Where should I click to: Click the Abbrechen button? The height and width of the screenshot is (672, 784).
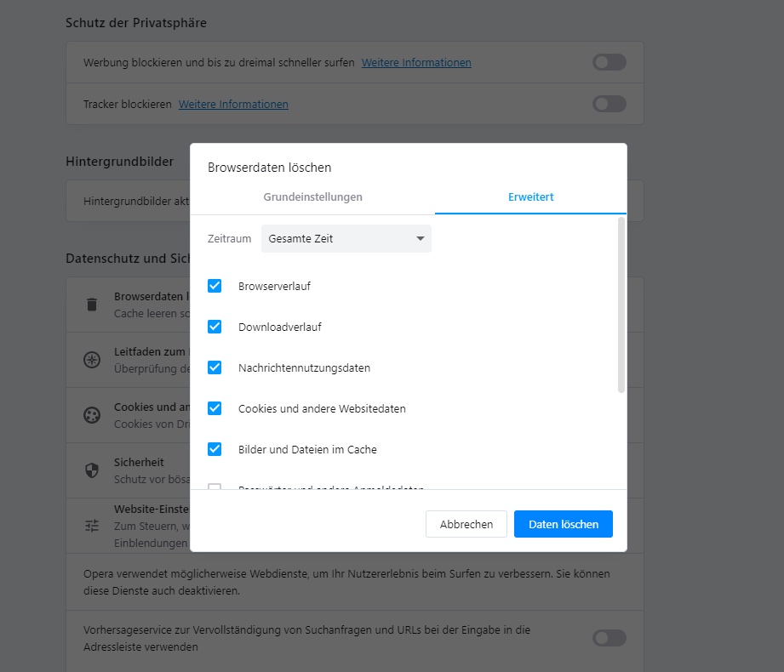(466, 524)
